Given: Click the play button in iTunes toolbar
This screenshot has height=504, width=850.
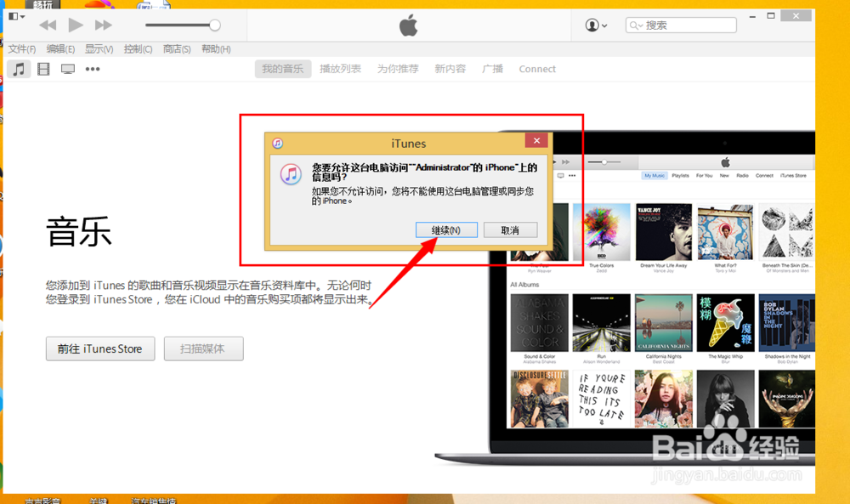Looking at the screenshot, I should click(x=76, y=25).
